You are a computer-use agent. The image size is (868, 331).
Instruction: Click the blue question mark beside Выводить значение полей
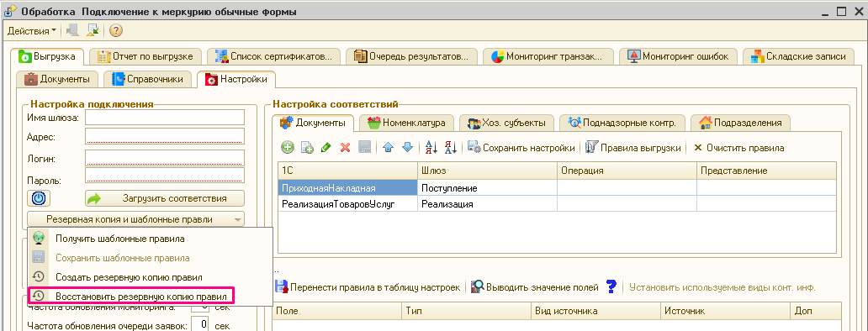(x=611, y=286)
